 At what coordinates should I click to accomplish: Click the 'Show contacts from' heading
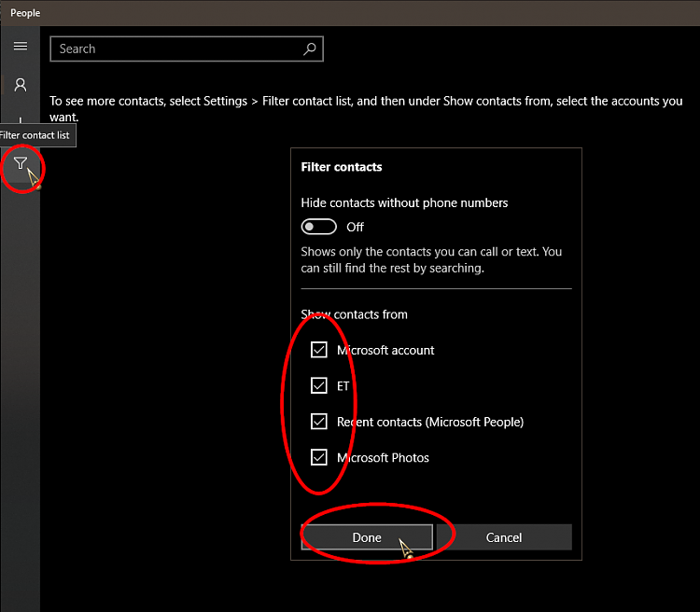click(354, 314)
